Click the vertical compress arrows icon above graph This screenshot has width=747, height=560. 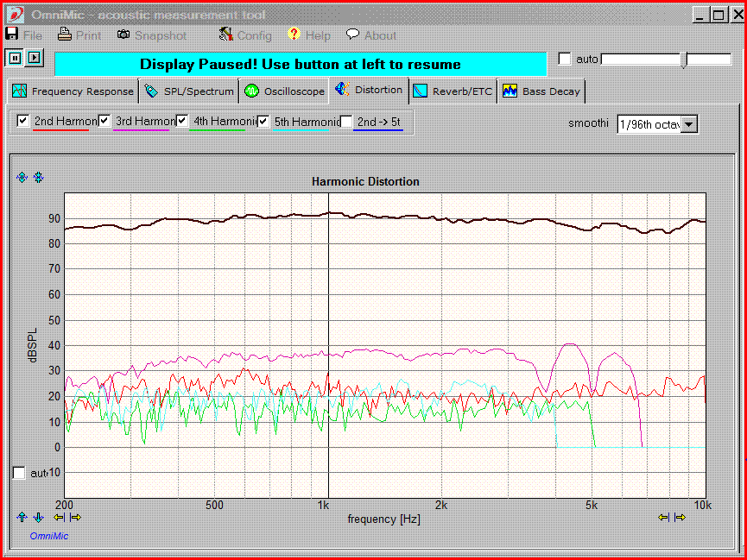coord(39,177)
